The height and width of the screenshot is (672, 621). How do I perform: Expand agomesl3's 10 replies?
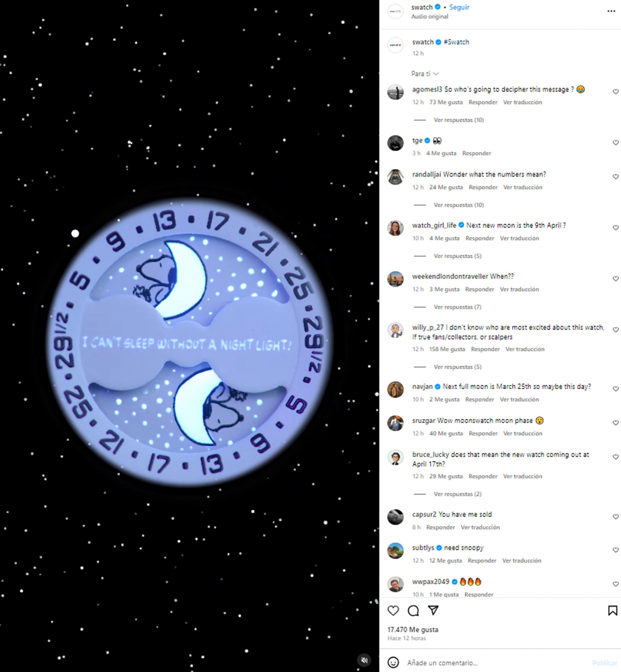[458, 120]
